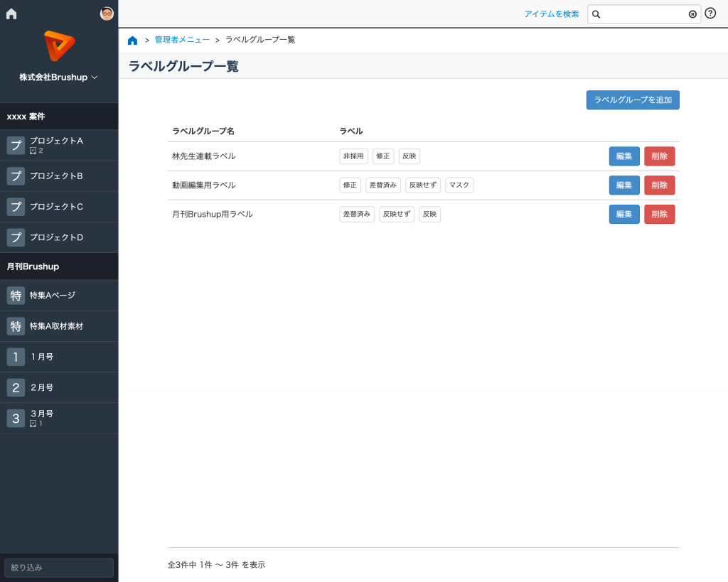Click the プロジェクトD project icon
The width and height of the screenshot is (728, 582).
click(16, 237)
